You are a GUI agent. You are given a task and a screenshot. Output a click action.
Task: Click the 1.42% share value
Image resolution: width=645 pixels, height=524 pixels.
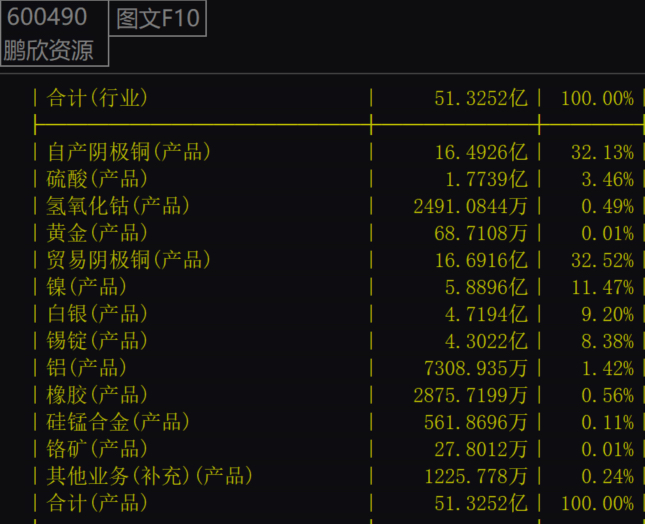pyautogui.click(x=608, y=369)
